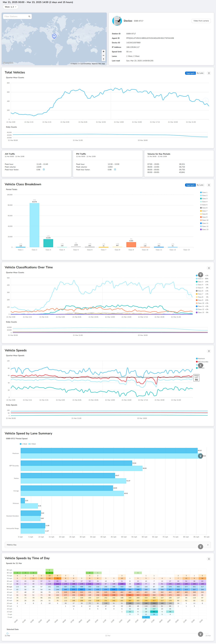
Task: Open Vehicle Speeds chart hamburger menu
Action: (209, 351)
